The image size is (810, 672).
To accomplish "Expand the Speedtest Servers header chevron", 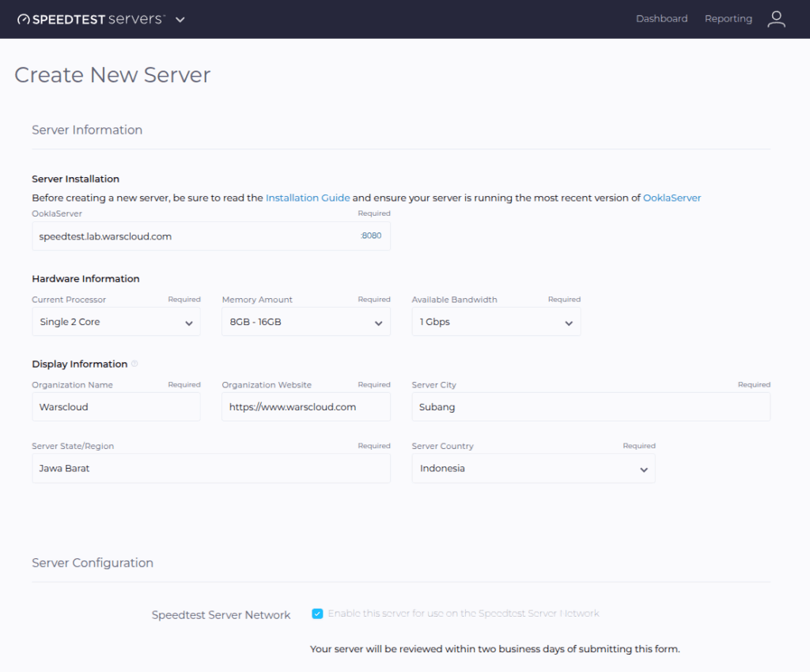I will point(180,20).
